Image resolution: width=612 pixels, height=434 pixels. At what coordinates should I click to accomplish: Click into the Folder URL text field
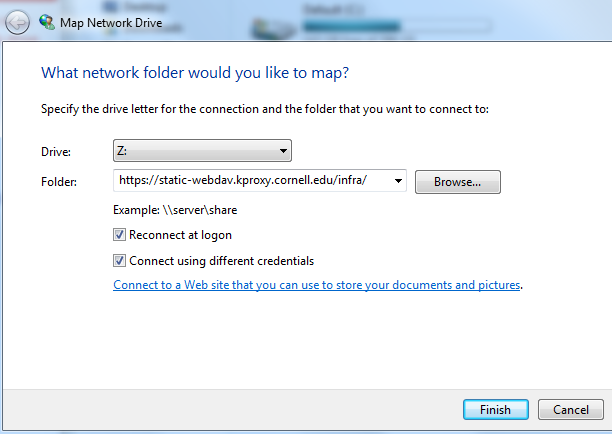pyautogui.click(x=253, y=180)
